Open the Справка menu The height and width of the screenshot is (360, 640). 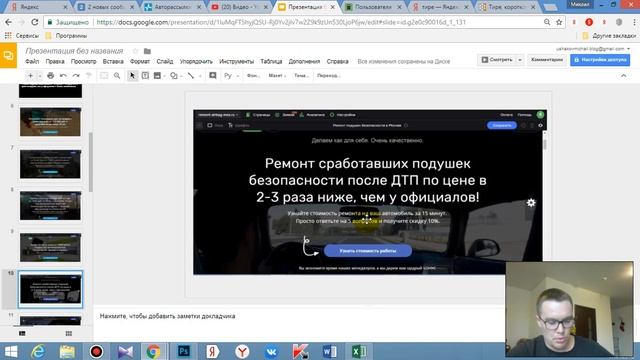(x=338, y=61)
